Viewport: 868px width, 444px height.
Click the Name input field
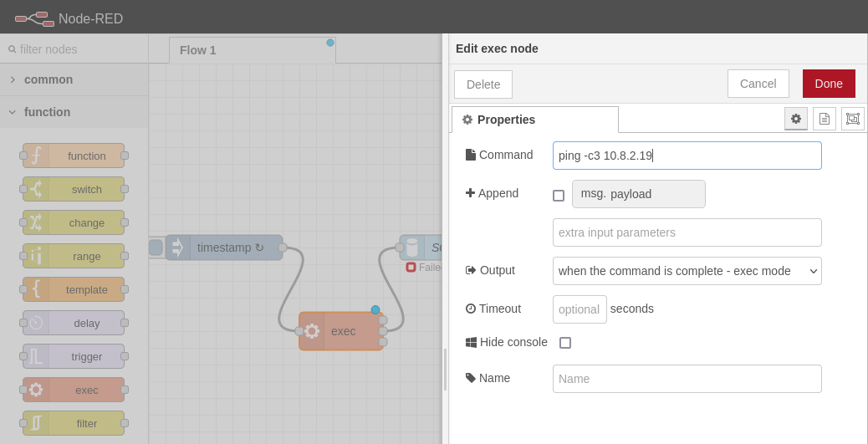tap(687, 379)
